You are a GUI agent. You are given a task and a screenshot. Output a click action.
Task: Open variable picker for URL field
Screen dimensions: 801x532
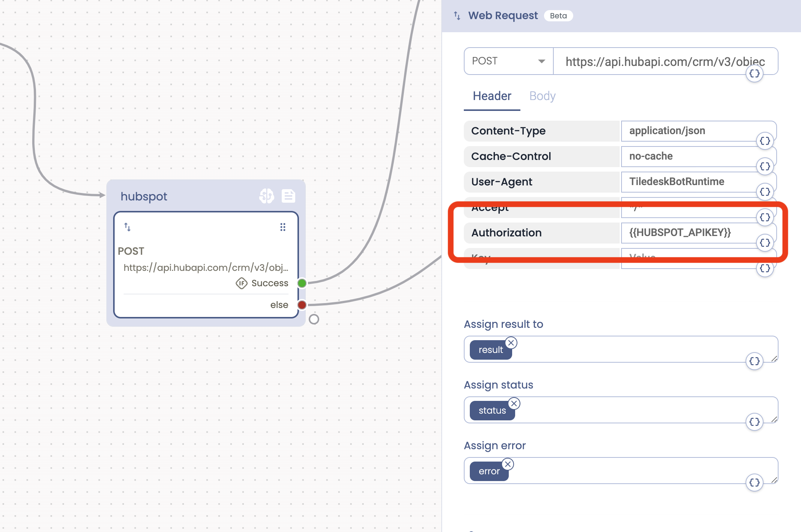point(754,73)
